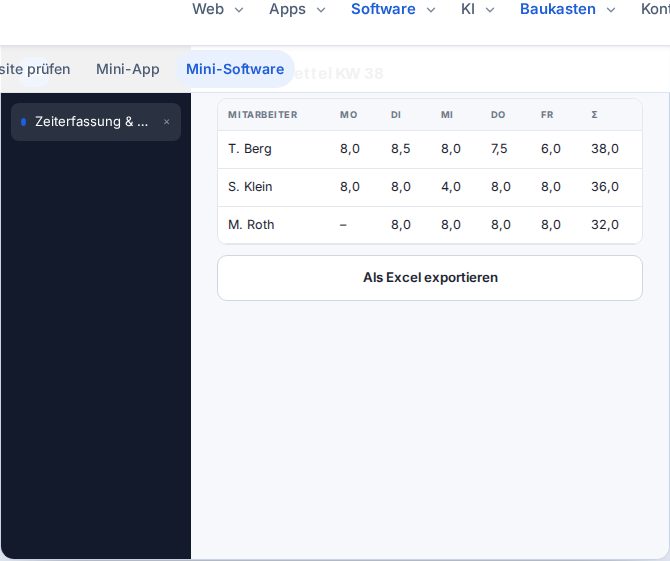Image resolution: width=670 pixels, height=561 pixels.
Task: Click T. Berg's total 38,0
Action: coord(605,149)
